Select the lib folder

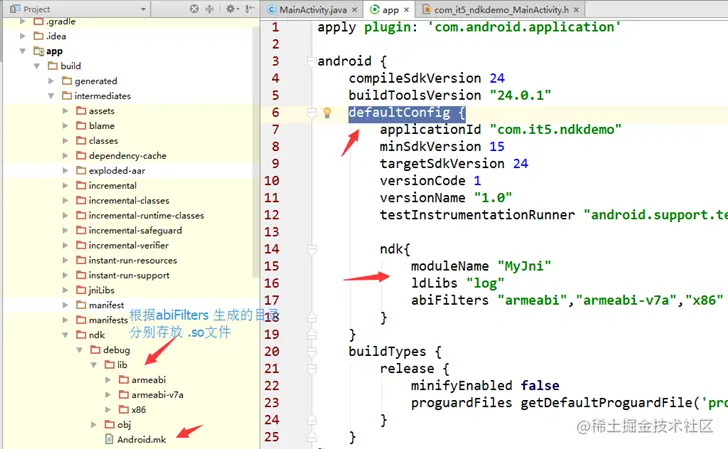pyautogui.click(x=116, y=364)
